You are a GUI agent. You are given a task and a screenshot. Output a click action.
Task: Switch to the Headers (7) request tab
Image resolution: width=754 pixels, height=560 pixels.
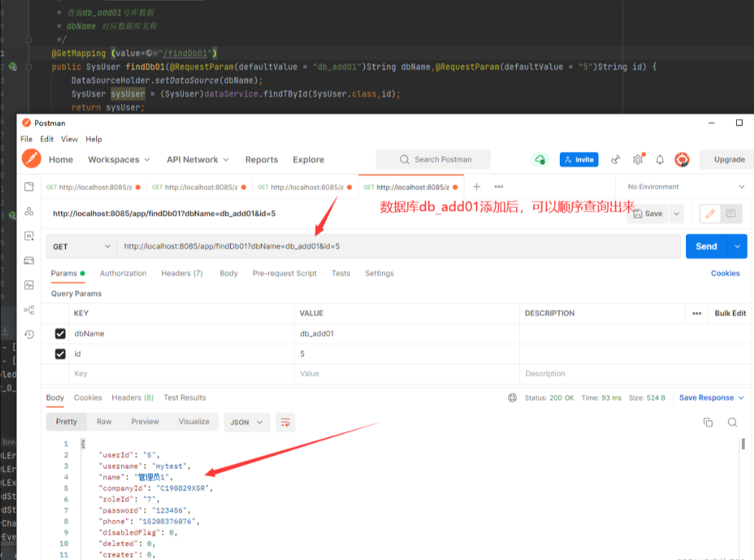pyautogui.click(x=182, y=273)
